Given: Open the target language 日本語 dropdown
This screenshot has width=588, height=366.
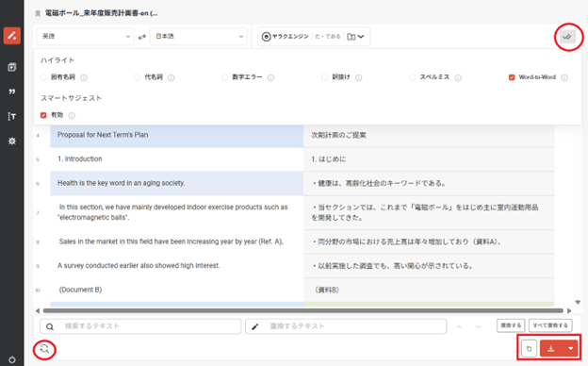Looking at the screenshot, I should point(199,37).
